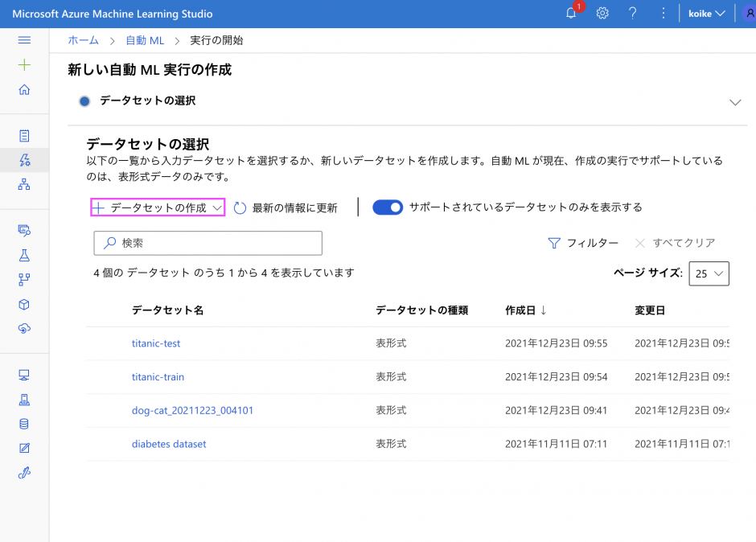756x542 pixels.
Task: Open the Designer pipeline icon in sidebar
Action: (x=24, y=185)
